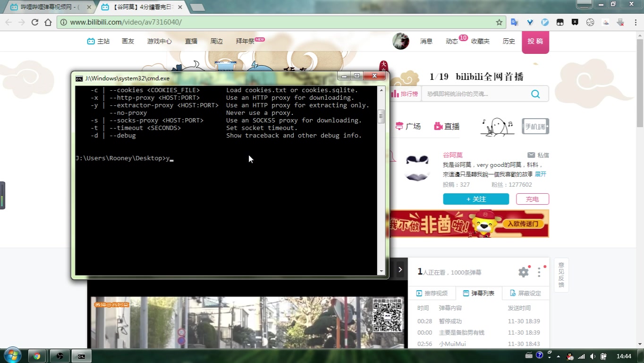Screen dimensions: 644x363
Task: Click the search magnifier icon
Action: tap(535, 94)
